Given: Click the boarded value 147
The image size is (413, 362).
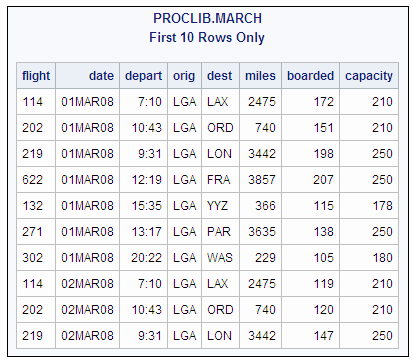Looking at the screenshot, I should tap(311, 336).
